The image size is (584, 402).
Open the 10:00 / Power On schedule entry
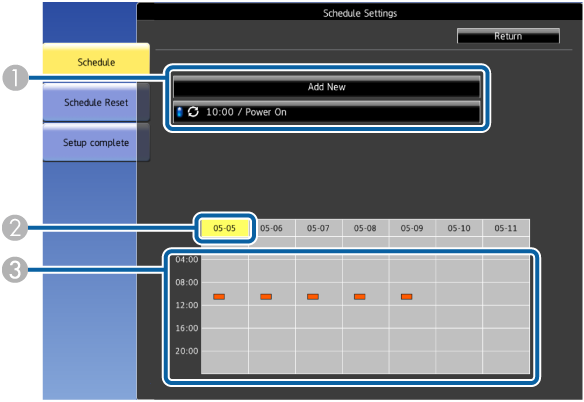[327, 112]
